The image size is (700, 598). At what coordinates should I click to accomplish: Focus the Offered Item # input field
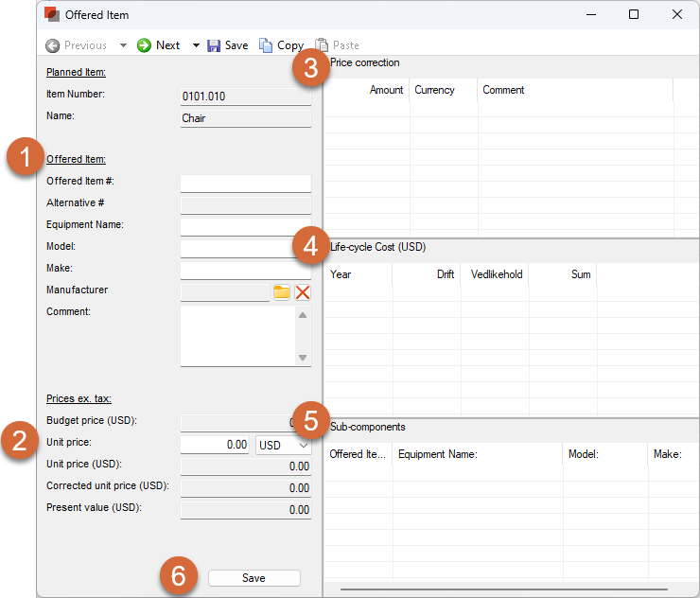245,184
